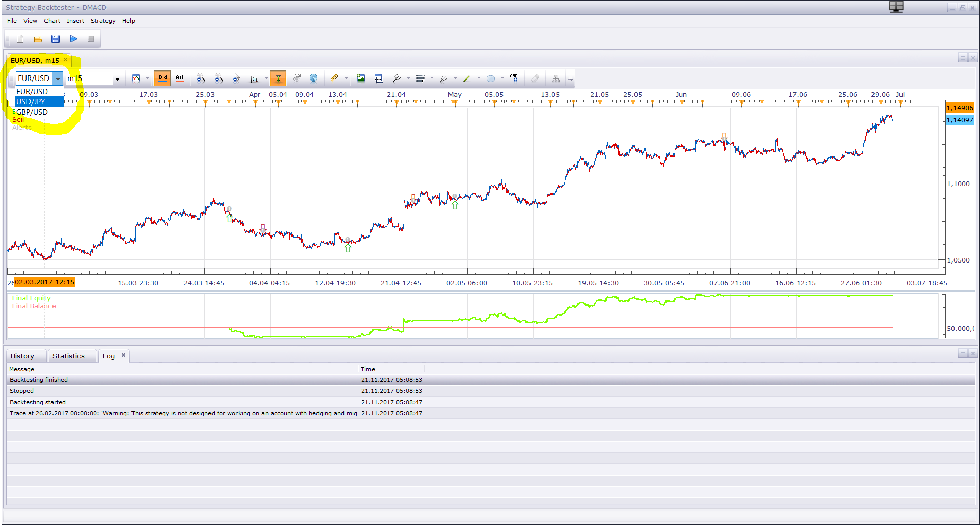Image resolution: width=980 pixels, height=525 pixels.
Task: Toggle the Bid price display
Action: tap(163, 78)
